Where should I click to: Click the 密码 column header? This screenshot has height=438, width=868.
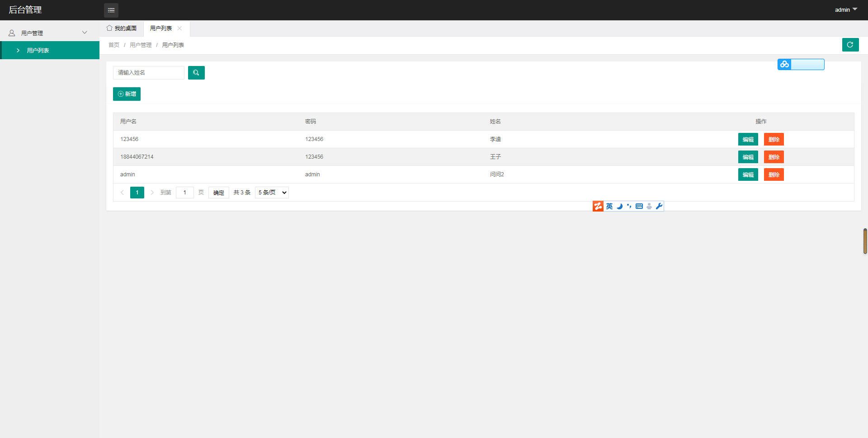tap(311, 122)
